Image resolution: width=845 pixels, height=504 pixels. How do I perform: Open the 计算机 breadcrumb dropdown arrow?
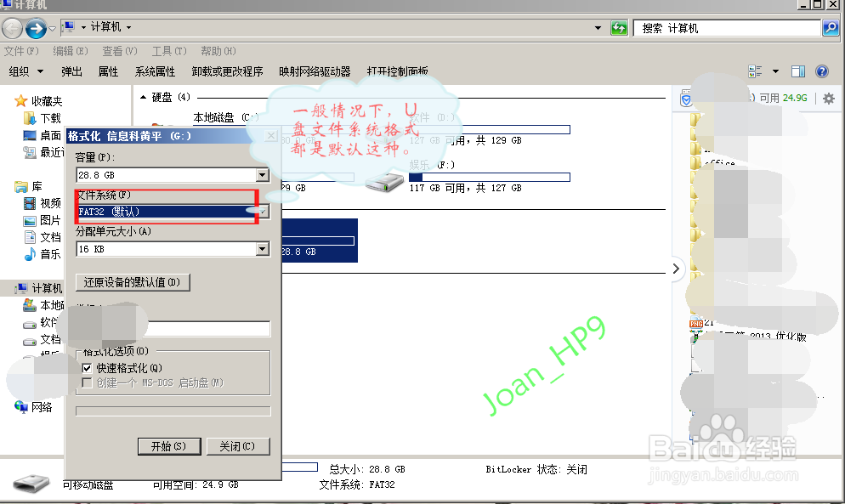(128, 27)
